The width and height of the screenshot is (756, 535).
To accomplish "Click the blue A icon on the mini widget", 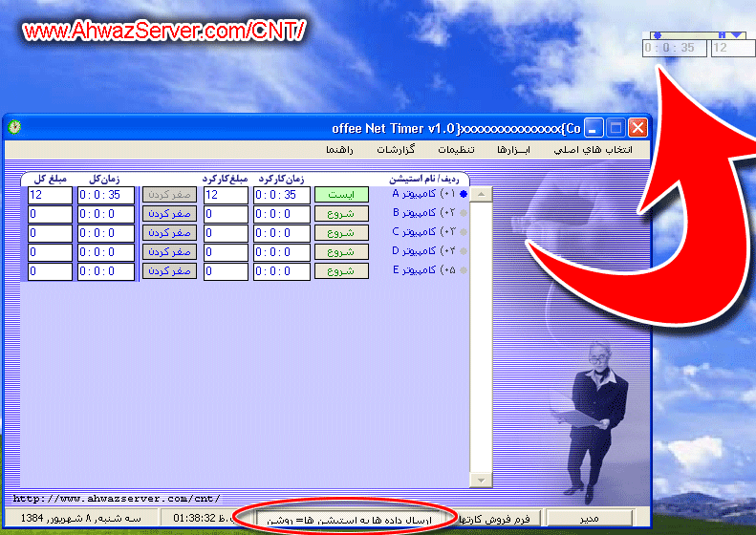I will 722,35.
